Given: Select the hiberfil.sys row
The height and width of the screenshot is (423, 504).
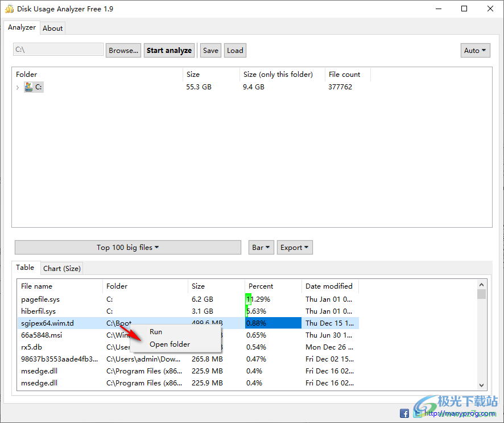Looking at the screenshot, I should (x=188, y=311).
